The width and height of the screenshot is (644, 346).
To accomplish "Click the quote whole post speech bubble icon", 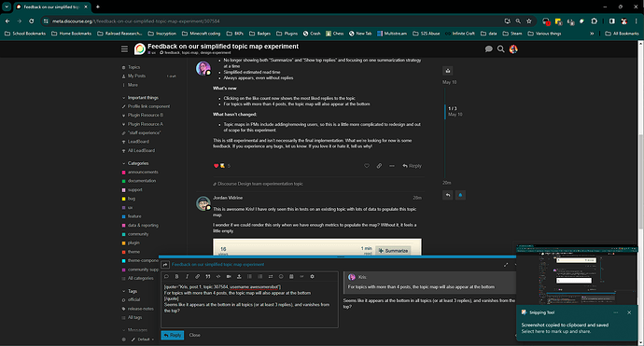I will (x=166, y=277).
